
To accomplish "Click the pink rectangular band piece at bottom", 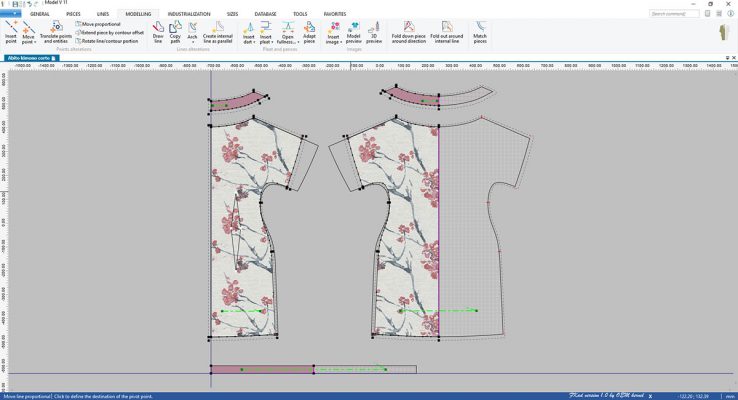I will coord(262,369).
